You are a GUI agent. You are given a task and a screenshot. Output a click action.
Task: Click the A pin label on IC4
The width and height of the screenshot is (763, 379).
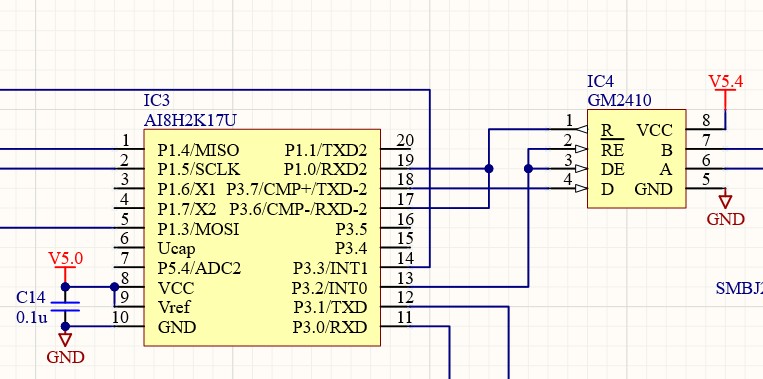point(667,169)
